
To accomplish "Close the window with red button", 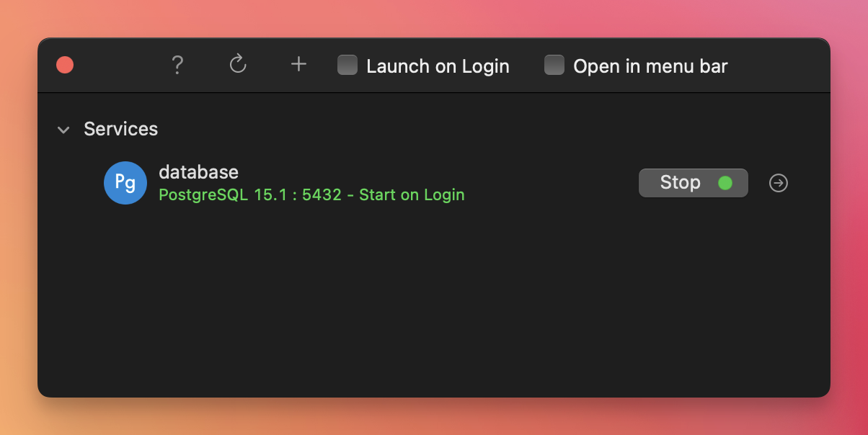I will click(x=65, y=66).
